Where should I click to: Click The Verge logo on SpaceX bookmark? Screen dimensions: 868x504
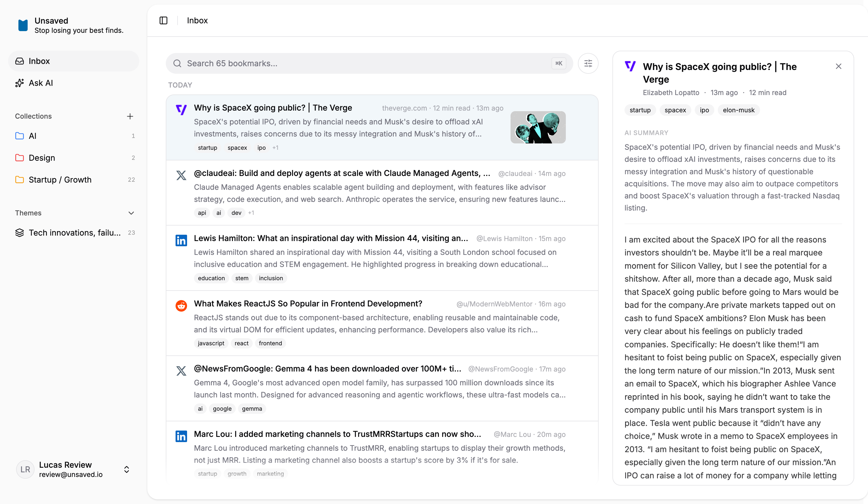click(x=181, y=110)
